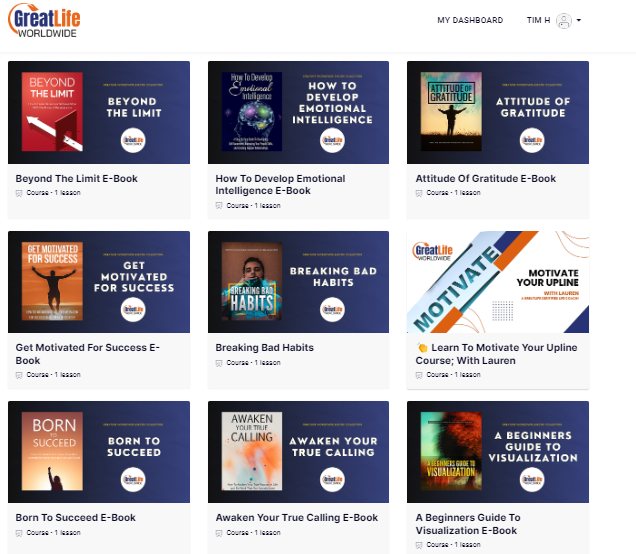The height and width of the screenshot is (554, 636).
Task: Click course icon under Beyond The Limit
Action: 19,193
